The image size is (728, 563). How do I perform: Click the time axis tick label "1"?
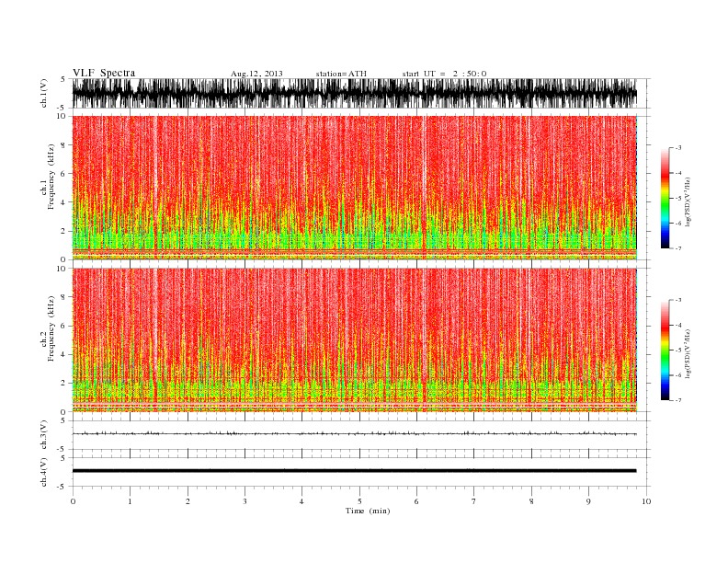click(130, 501)
